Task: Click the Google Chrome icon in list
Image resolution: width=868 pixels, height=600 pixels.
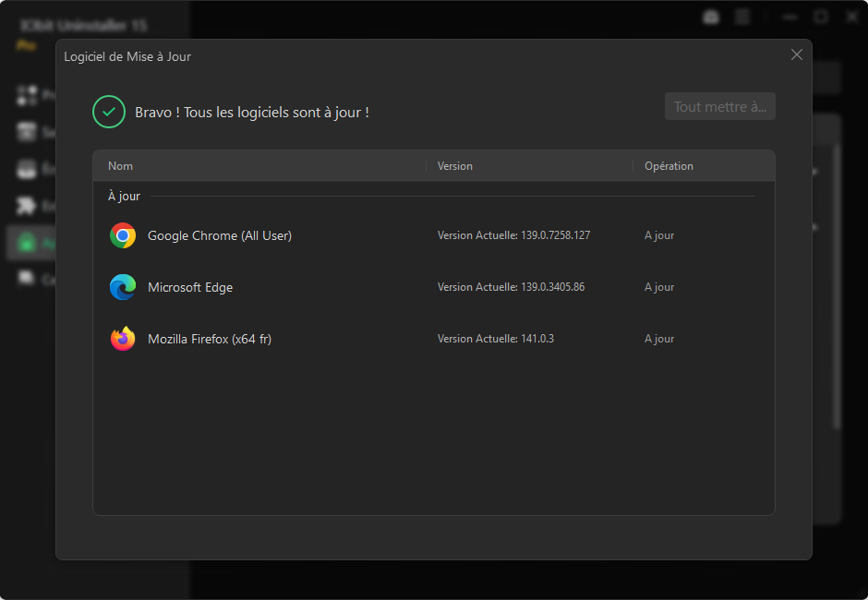Action: pos(123,235)
